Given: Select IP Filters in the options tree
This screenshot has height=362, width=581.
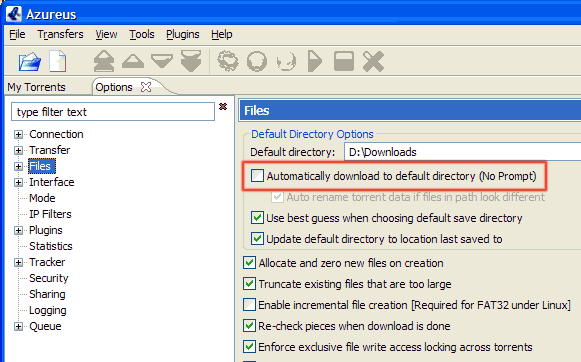Looking at the screenshot, I should [x=50, y=214].
